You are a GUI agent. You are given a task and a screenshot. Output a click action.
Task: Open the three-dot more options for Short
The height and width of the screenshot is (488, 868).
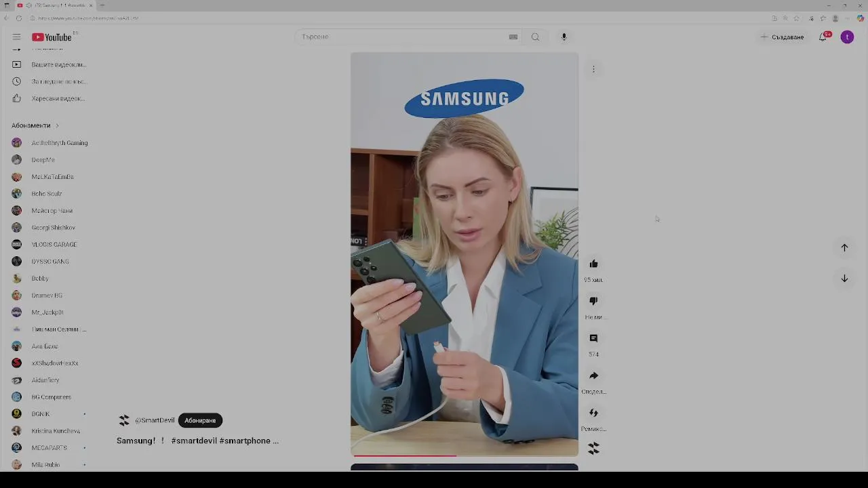coord(593,69)
